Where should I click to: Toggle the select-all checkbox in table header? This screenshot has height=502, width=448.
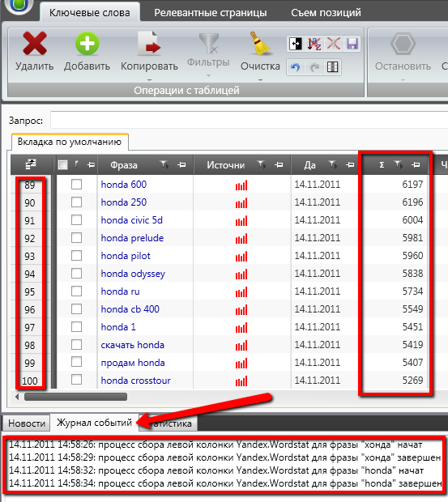[62, 165]
